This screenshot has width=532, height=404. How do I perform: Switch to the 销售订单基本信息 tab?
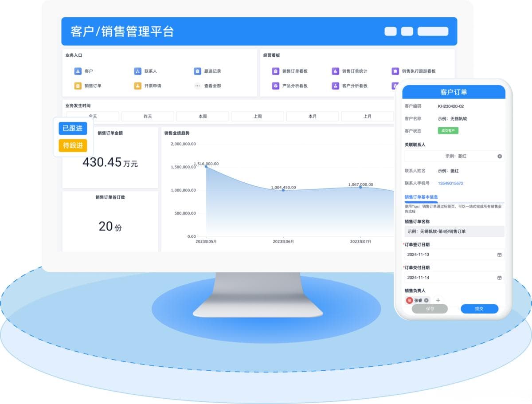click(x=421, y=197)
